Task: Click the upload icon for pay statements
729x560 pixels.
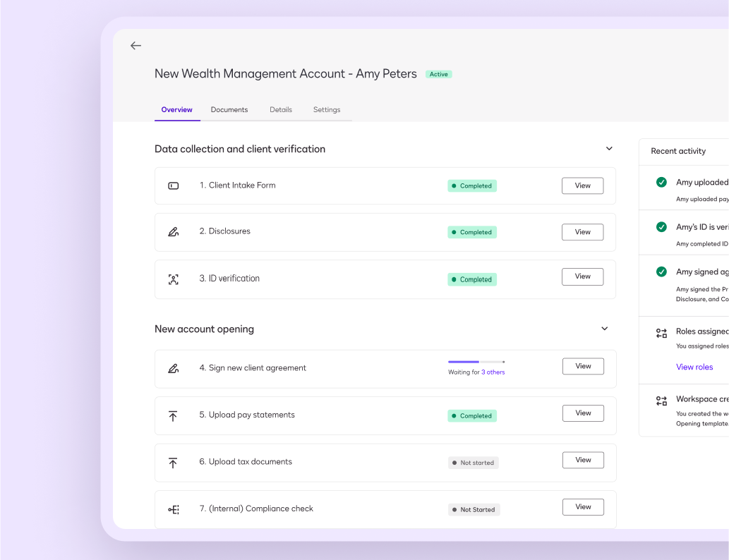Action: pyautogui.click(x=173, y=416)
